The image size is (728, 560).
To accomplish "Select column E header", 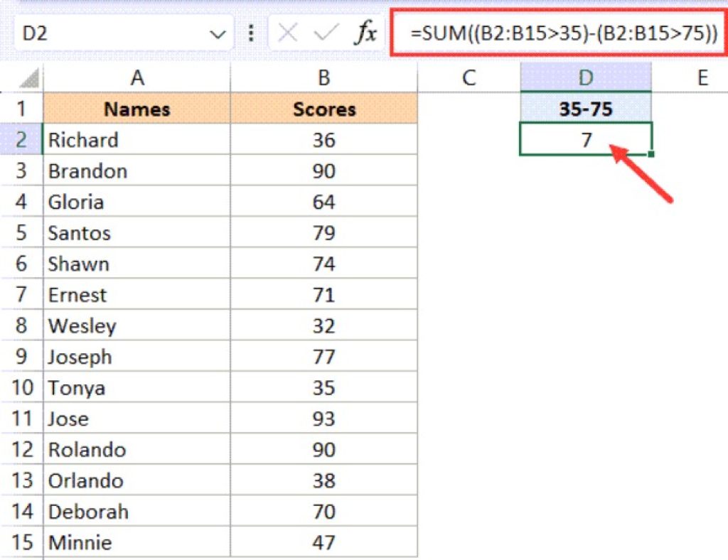I will (x=702, y=77).
